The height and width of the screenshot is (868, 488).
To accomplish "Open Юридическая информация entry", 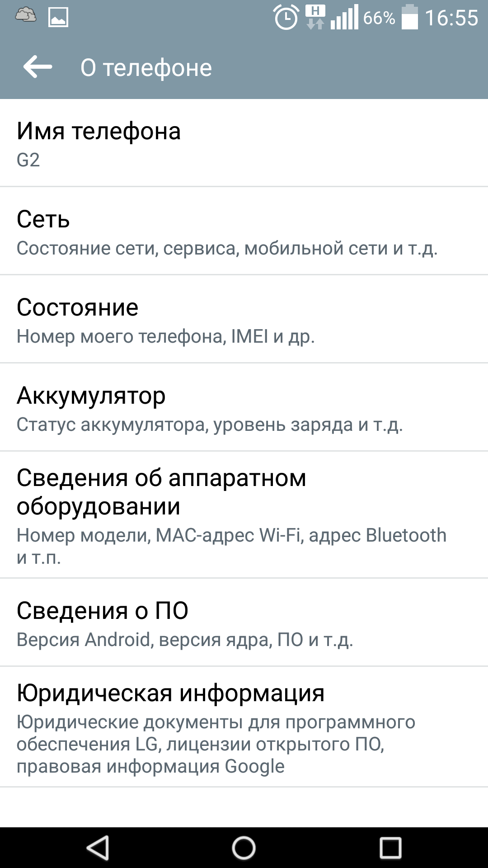I will (244, 727).
